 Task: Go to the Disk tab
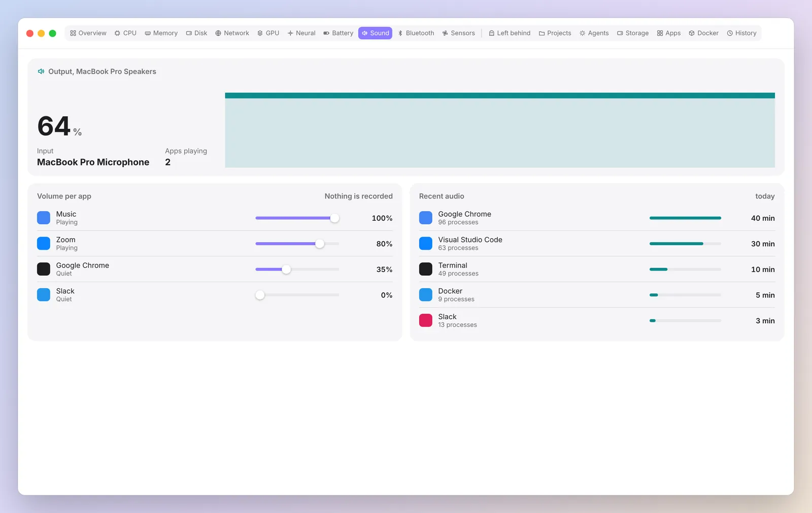[196, 33]
